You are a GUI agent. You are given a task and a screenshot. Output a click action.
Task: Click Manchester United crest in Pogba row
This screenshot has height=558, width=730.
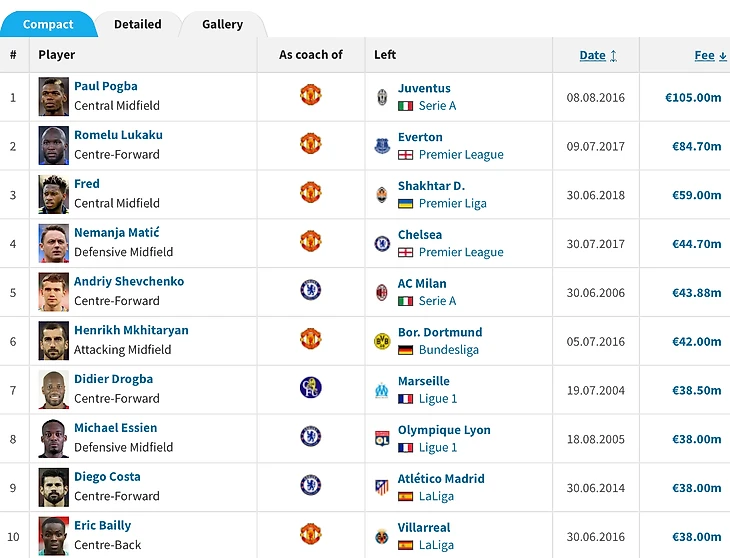pos(311,95)
